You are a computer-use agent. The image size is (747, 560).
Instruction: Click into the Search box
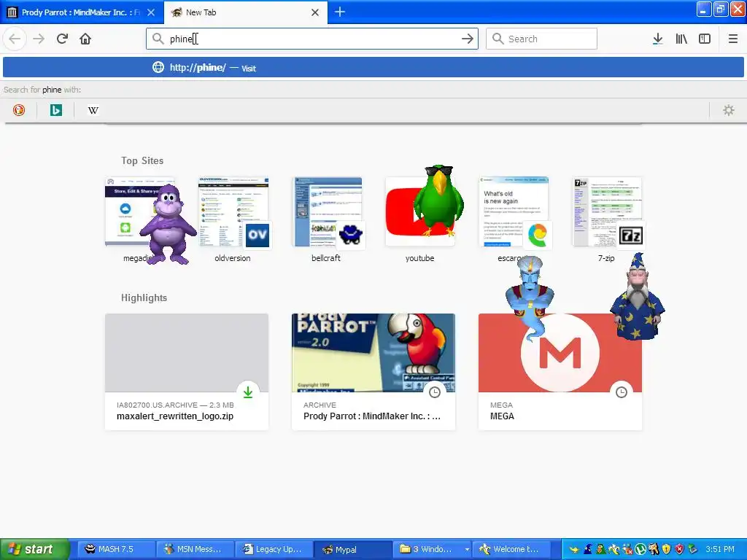541,39
